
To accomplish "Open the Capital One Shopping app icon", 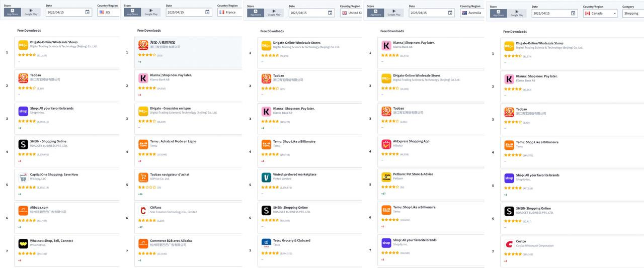I will coord(23,177).
